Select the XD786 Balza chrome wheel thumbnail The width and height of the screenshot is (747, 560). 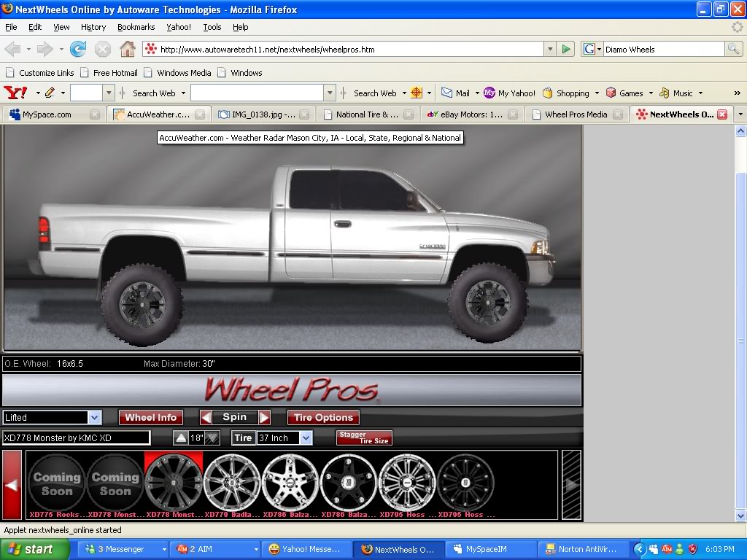(x=290, y=483)
